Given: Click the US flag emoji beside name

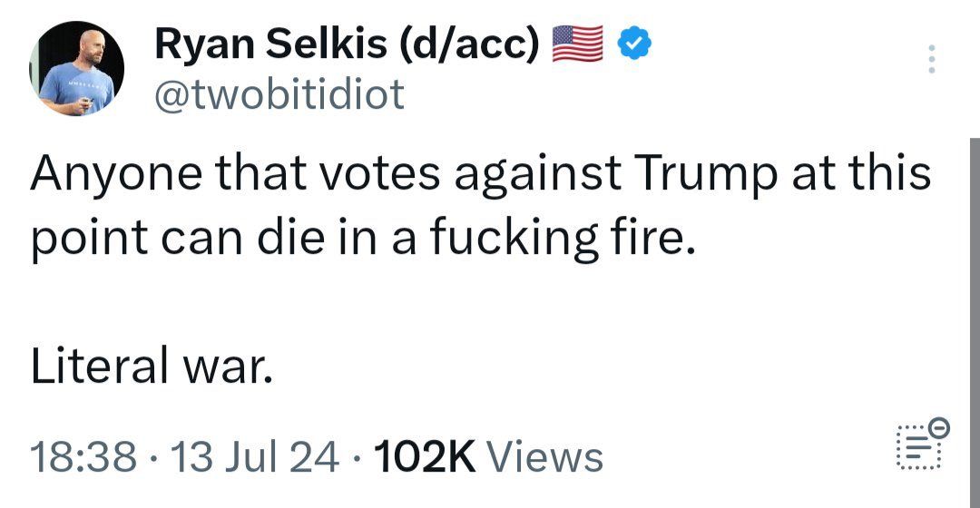Looking at the screenshot, I should click(578, 43).
